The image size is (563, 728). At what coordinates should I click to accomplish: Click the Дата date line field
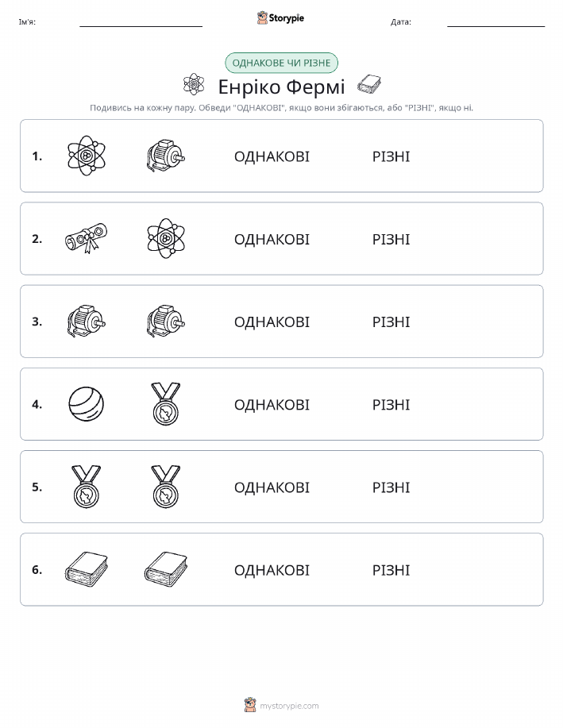coord(496,21)
